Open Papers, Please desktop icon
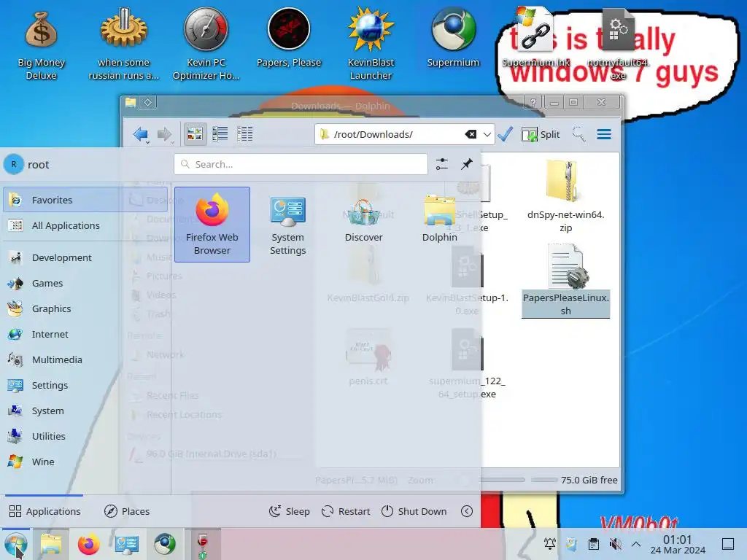Viewport: 747px width, 560px height. tap(289, 39)
